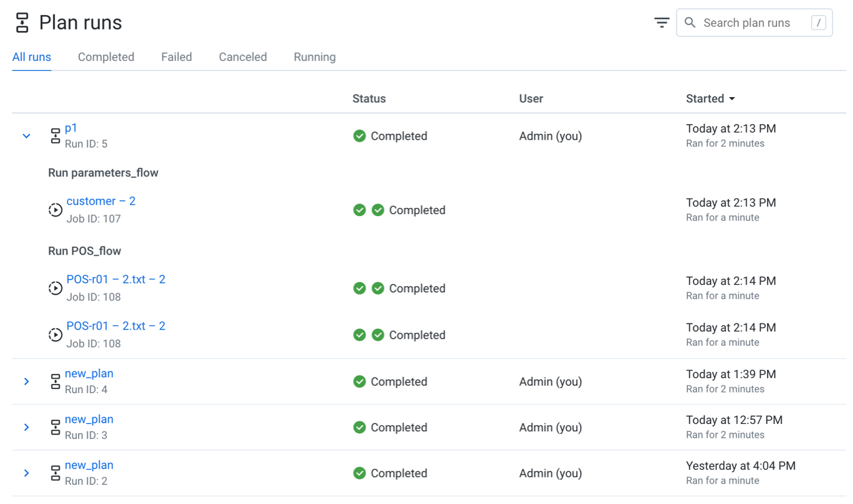Click the plan icon beside p1

click(55, 136)
